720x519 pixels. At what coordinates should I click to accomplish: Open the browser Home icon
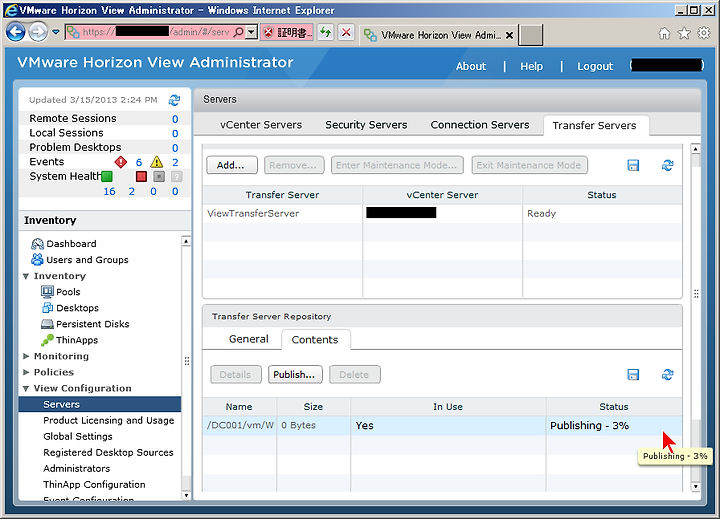(x=664, y=33)
